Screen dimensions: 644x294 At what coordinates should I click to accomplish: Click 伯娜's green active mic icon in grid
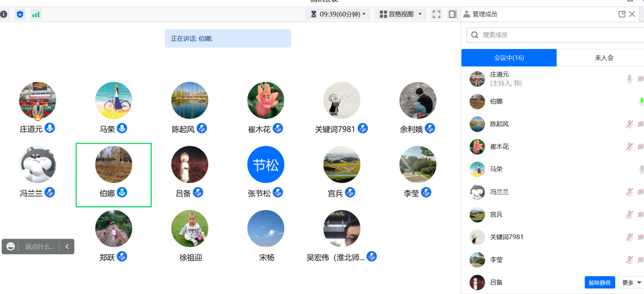click(x=122, y=192)
